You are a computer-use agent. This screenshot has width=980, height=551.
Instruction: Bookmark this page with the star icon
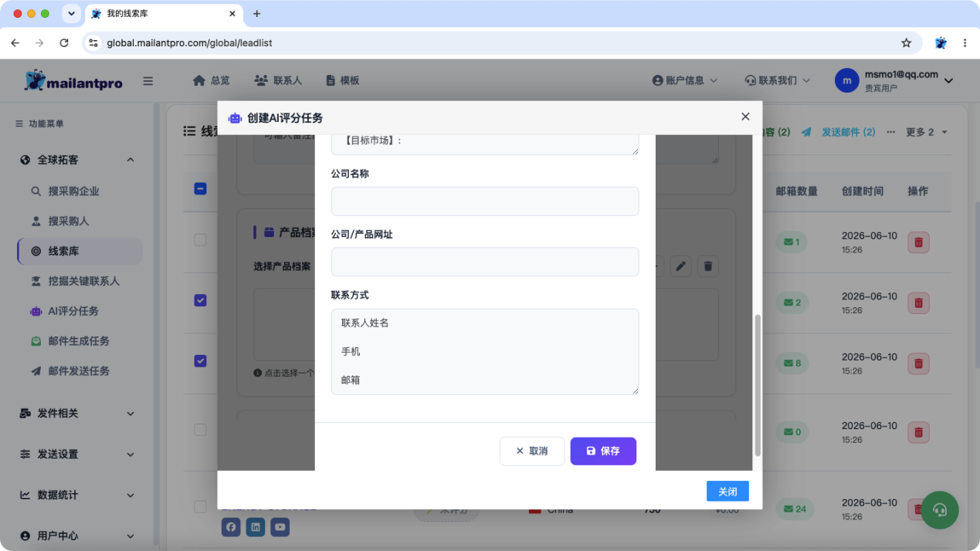pos(907,43)
